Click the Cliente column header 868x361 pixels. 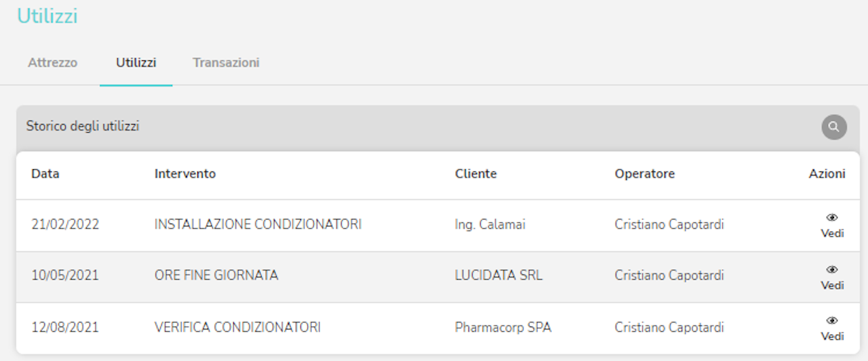coord(475,174)
